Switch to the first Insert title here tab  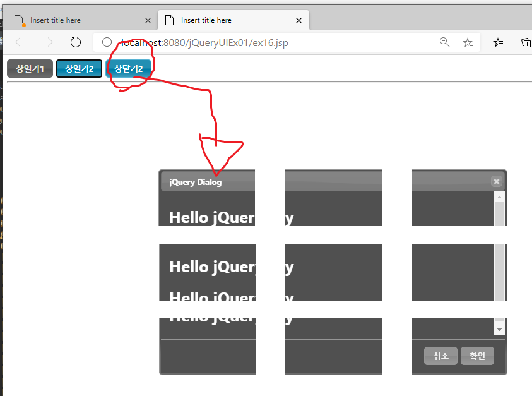[x=81, y=20]
